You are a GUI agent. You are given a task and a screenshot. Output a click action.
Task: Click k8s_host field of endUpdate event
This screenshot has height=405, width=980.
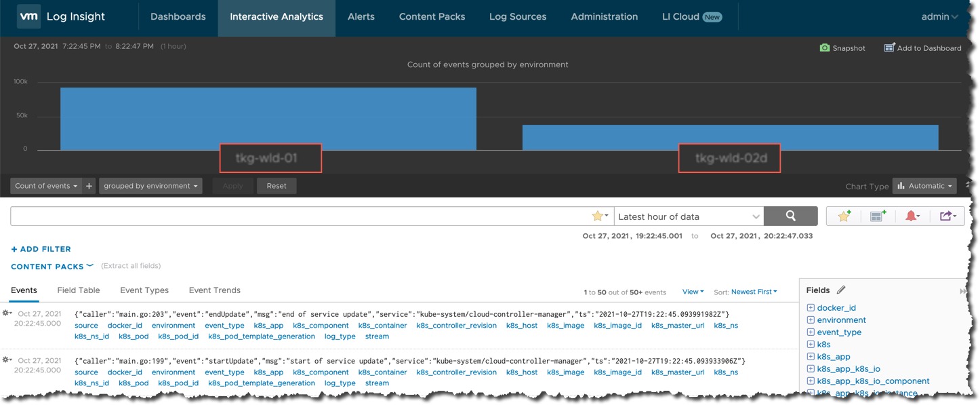[522, 326]
